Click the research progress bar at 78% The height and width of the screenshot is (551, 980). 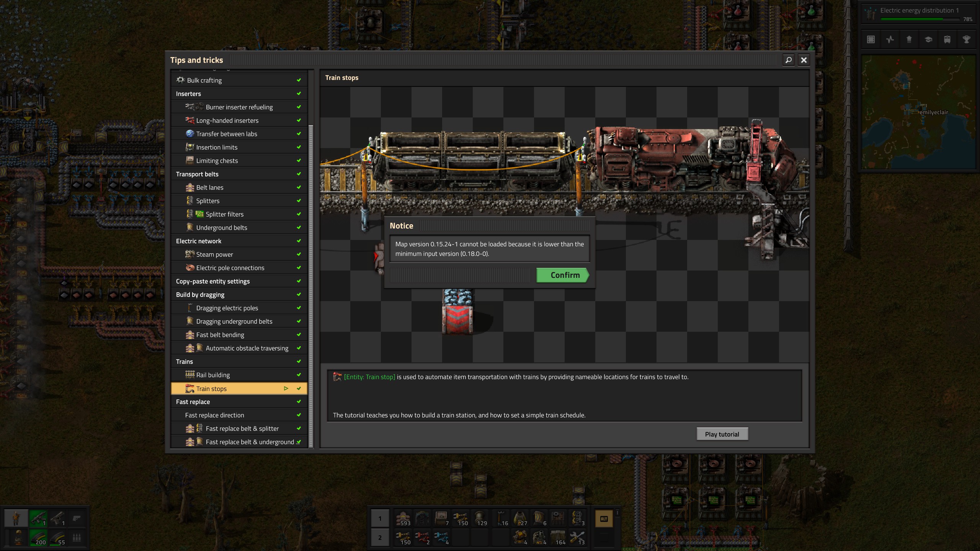pyautogui.click(x=920, y=19)
